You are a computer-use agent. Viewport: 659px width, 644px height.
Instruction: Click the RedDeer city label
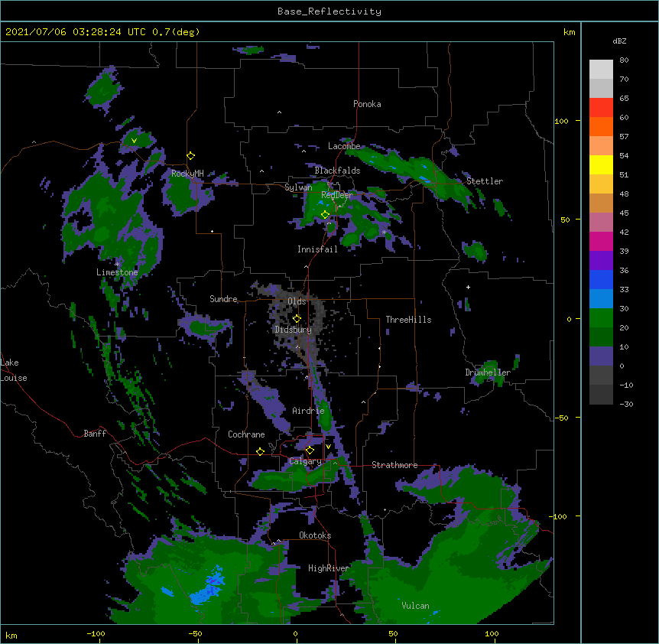(337, 195)
